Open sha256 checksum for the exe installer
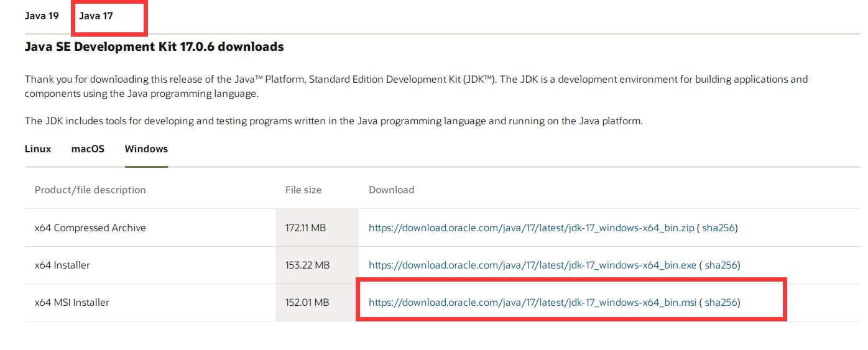The width and height of the screenshot is (868, 350). coord(721,265)
